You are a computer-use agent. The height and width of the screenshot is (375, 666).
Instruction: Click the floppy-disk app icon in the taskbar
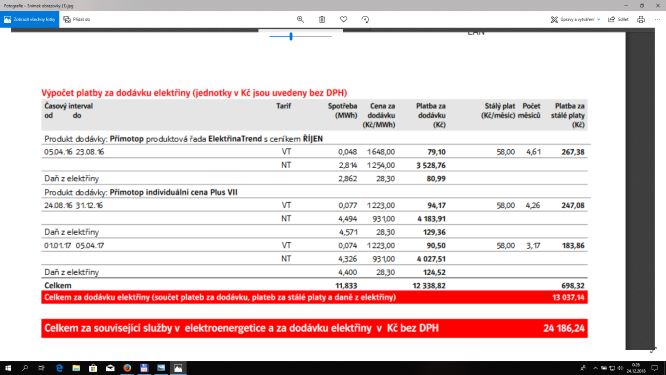(x=144, y=368)
